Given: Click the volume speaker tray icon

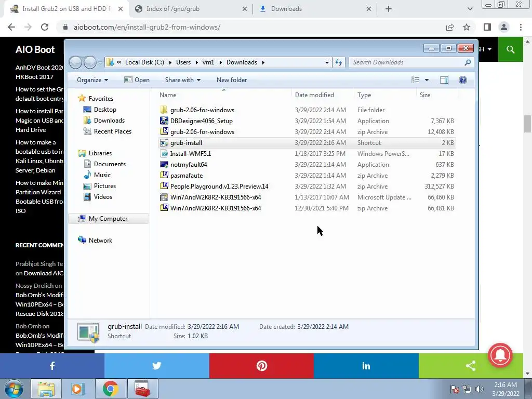Looking at the screenshot, I should pos(480,389).
